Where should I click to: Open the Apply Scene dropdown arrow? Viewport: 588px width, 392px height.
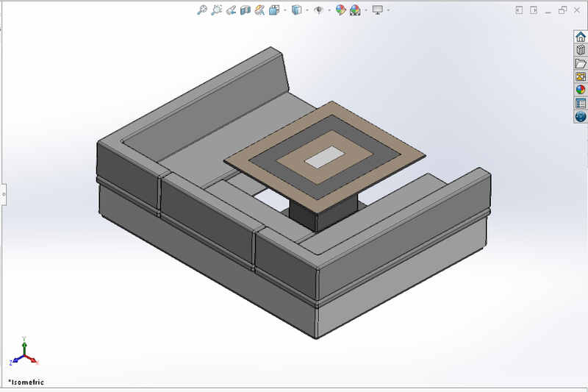click(366, 10)
